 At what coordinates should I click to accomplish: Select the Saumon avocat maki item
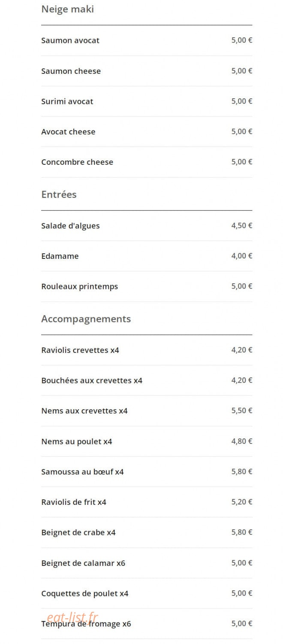[x=147, y=40]
